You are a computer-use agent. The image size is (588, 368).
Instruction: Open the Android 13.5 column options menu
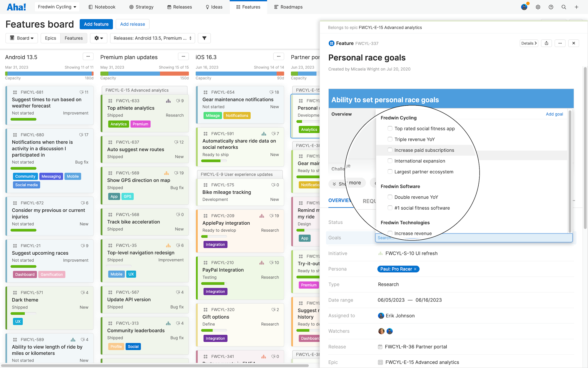88,57
